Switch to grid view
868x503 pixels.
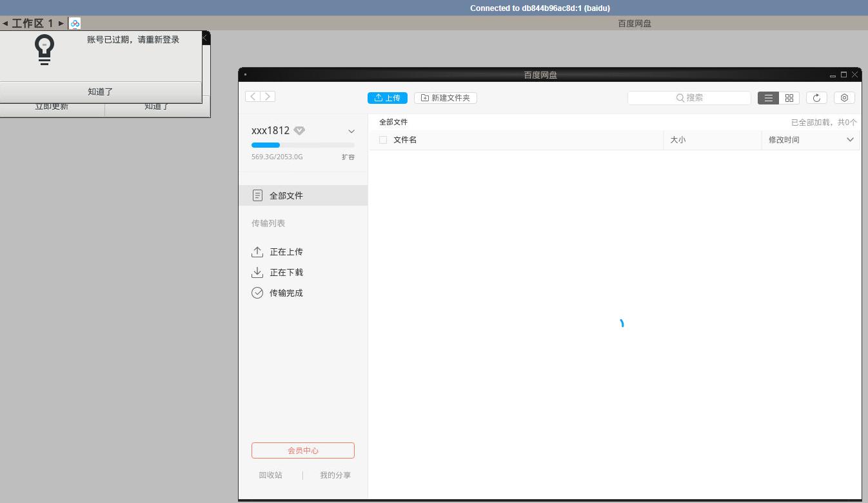point(789,97)
